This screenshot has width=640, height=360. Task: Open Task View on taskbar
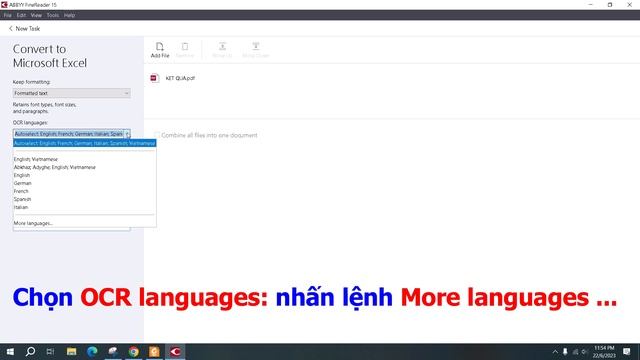tap(50, 351)
